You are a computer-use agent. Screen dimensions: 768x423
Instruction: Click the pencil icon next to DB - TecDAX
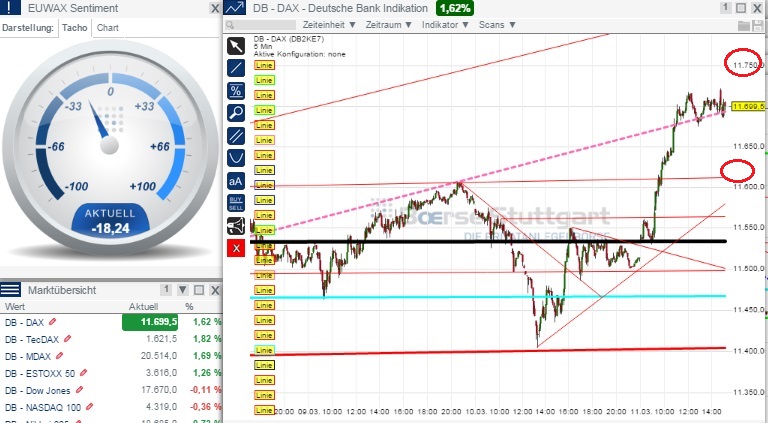[x=68, y=339]
